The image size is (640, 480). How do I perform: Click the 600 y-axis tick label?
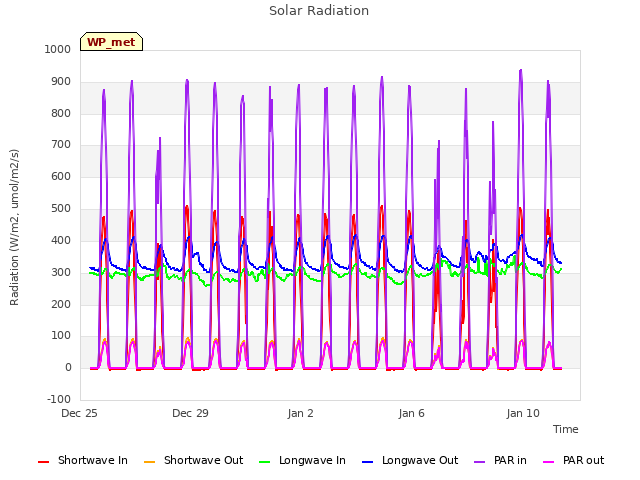pos(61,176)
